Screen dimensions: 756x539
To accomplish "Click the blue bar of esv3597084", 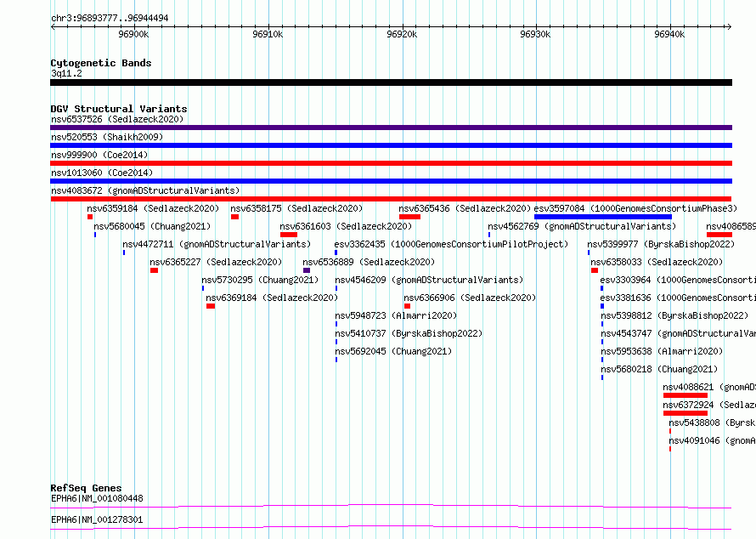I will tap(603, 217).
